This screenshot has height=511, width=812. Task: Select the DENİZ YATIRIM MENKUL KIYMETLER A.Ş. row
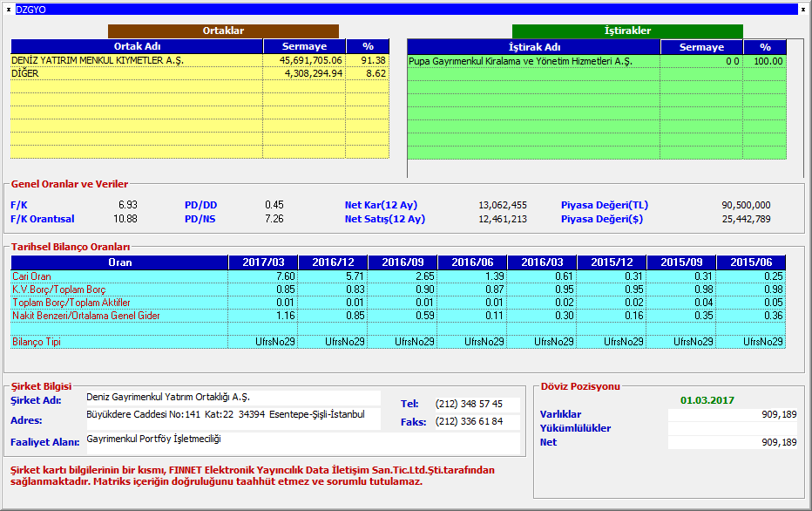pos(200,60)
